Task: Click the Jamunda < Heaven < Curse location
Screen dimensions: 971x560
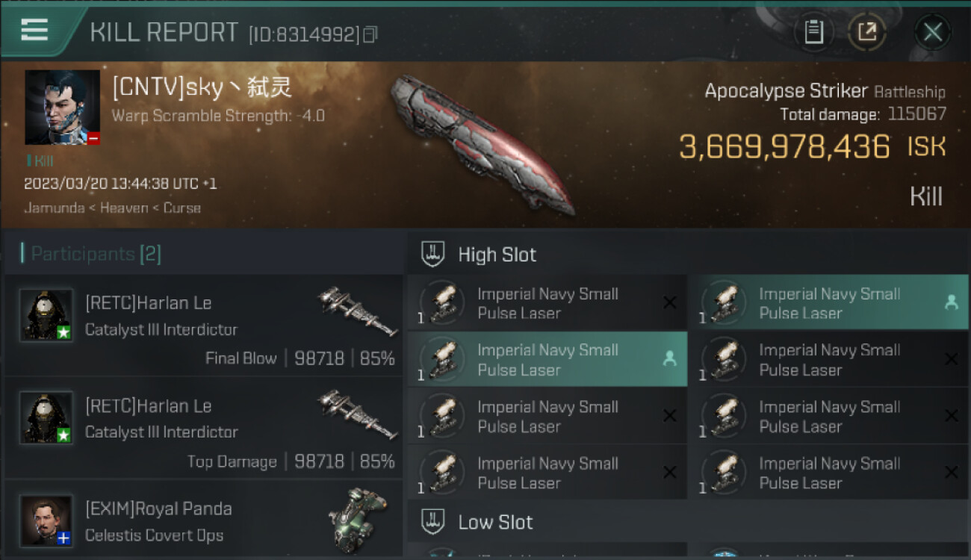Action: point(112,208)
